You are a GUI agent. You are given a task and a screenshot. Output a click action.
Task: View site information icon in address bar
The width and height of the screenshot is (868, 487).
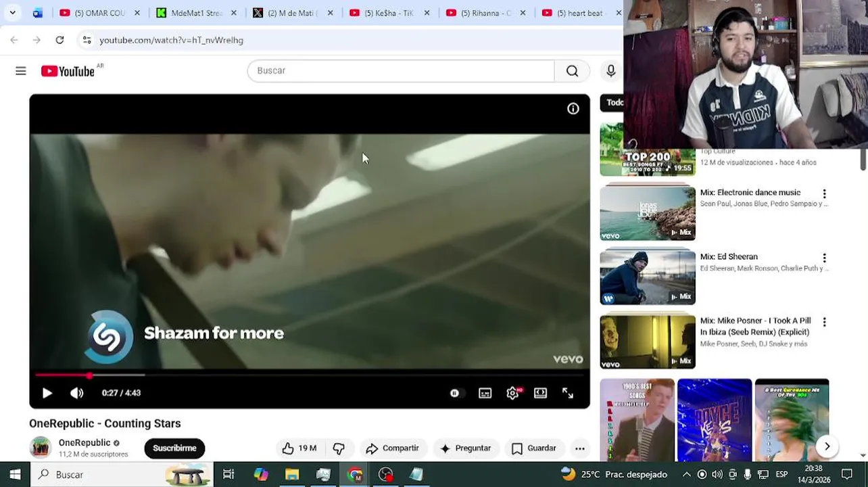click(87, 40)
